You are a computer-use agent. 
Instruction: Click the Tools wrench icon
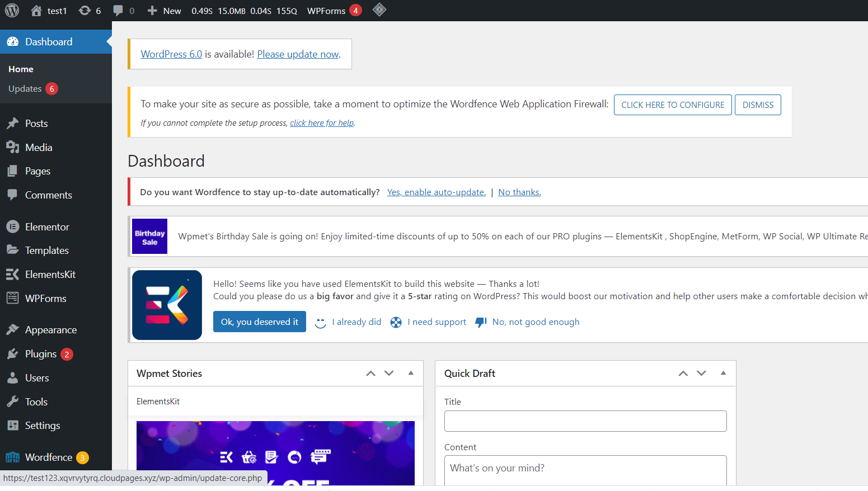click(x=13, y=402)
